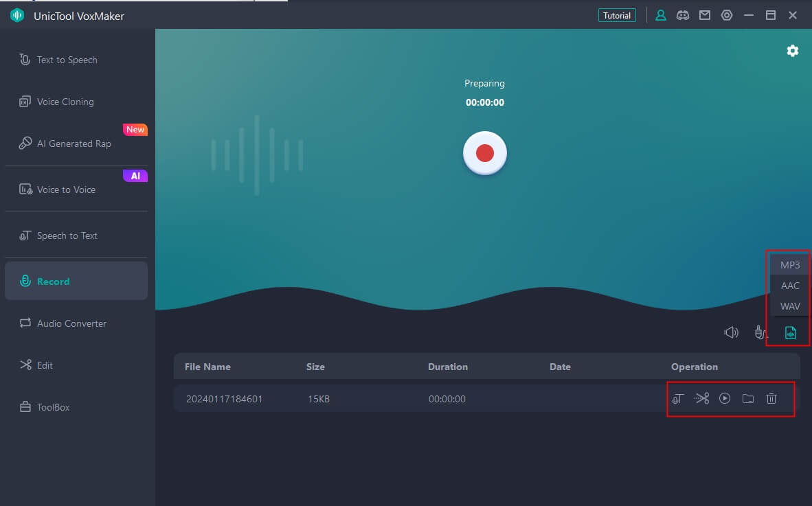The height and width of the screenshot is (506, 812).
Task: Click the Discord icon in title bar
Action: coord(683,16)
